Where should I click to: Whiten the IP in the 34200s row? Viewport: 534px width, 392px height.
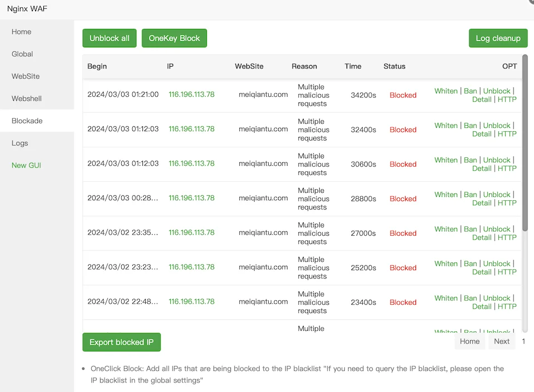[x=446, y=91]
